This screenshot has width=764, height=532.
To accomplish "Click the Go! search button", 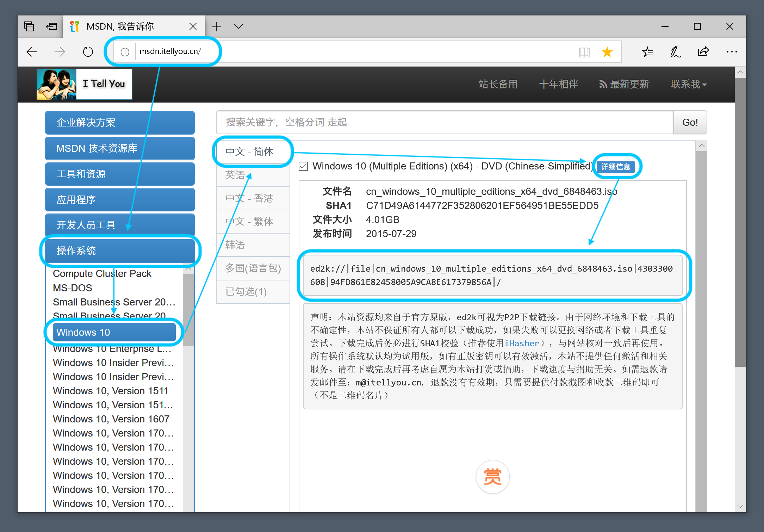I will click(x=690, y=122).
